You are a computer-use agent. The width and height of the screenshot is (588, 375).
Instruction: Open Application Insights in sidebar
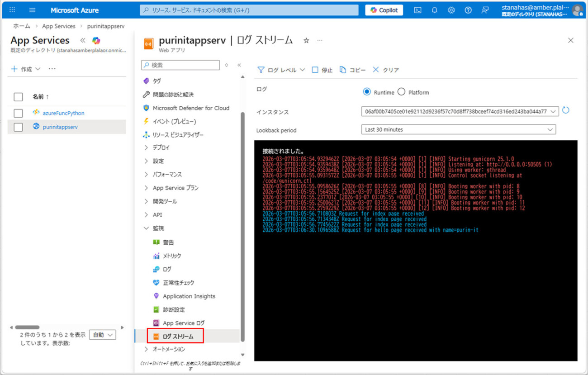(x=189, y=296)
